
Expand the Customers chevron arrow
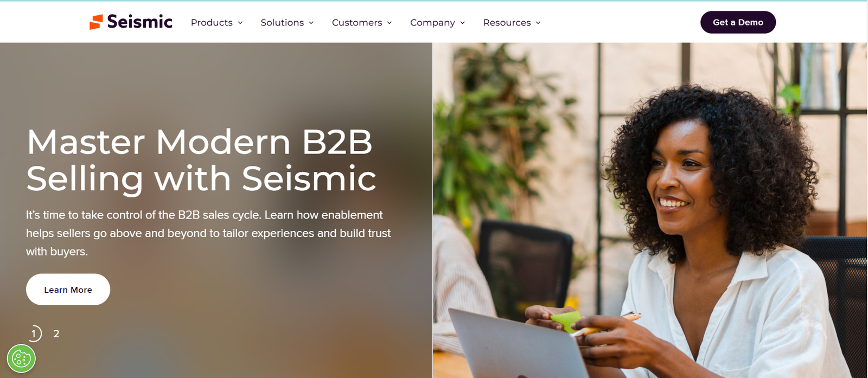pyautogui.click(x=389, y=23)
